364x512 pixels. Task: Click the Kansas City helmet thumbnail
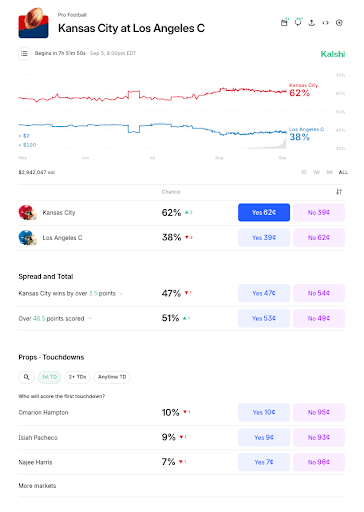tap(27, 213)
